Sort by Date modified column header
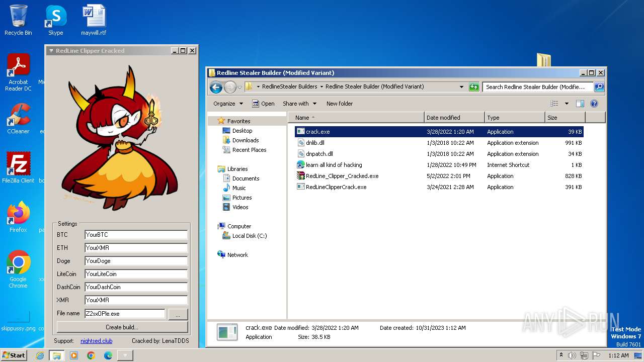This screenshot has width=644, height=362. coord(454,118)
